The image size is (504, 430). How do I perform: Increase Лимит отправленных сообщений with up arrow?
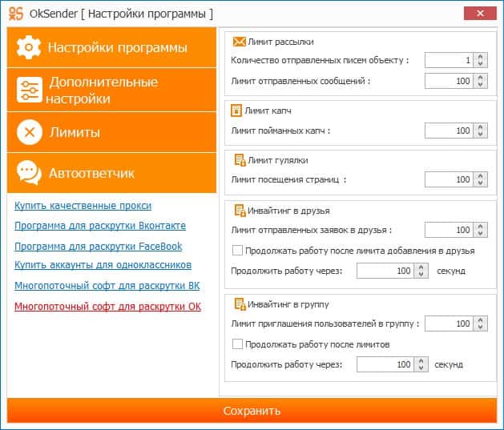point(479,76)
